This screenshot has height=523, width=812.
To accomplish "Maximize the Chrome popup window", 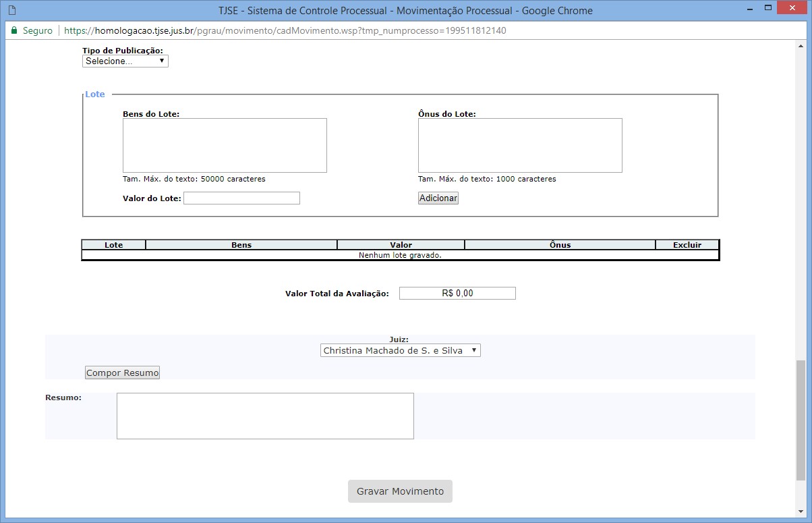I will point(767,9).
